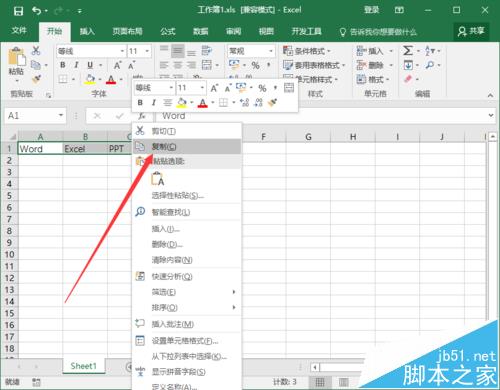500x390 pixels.
Task: Open the Sort and Filter A-Z icon
Action: [x=430, y=51]
